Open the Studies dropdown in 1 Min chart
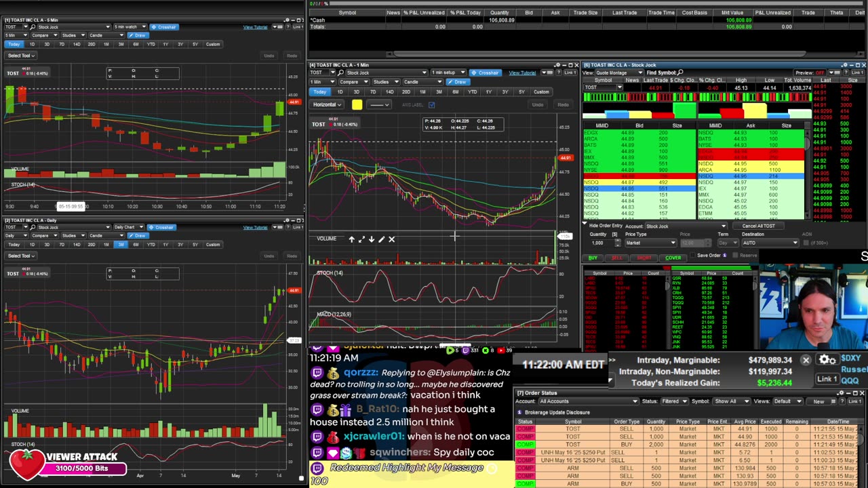Viewport: 868px width, 488px height. (385, 82)
